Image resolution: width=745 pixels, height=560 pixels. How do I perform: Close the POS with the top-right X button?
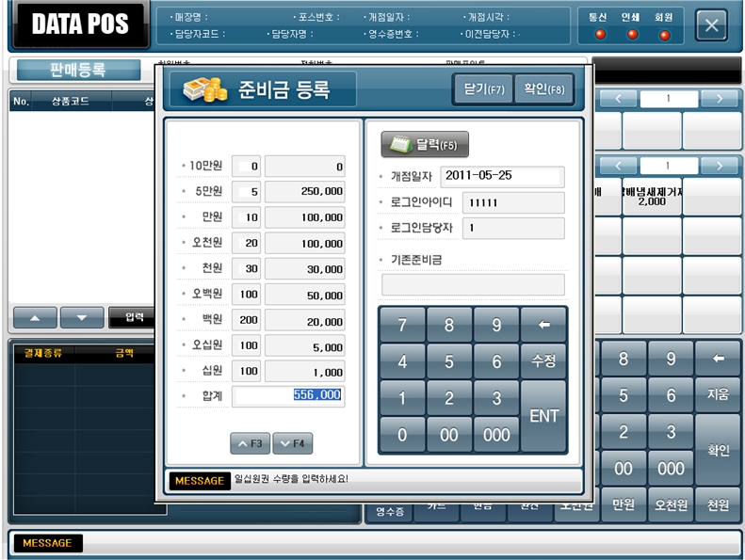coord(711,26)
